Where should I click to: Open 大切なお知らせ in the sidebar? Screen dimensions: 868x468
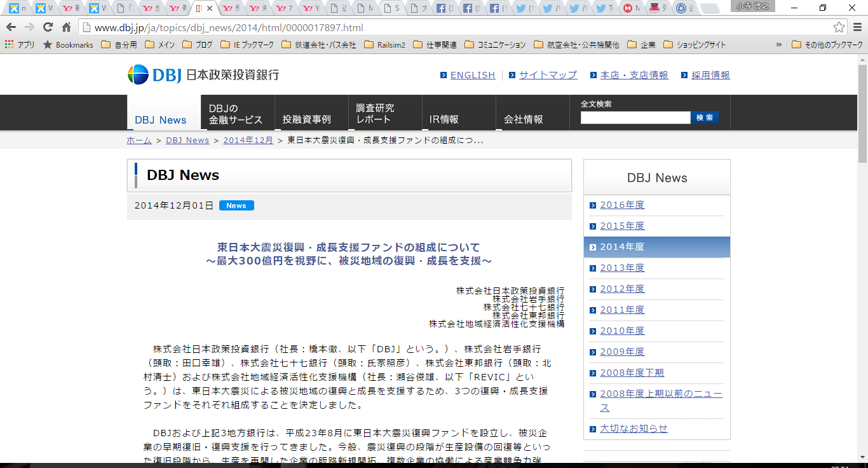tap(634, 429)
